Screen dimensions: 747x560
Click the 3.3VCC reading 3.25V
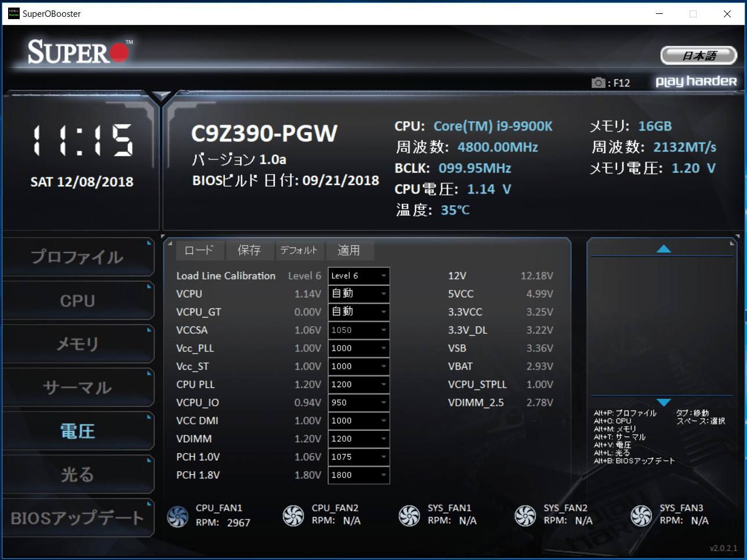[540, 312]
